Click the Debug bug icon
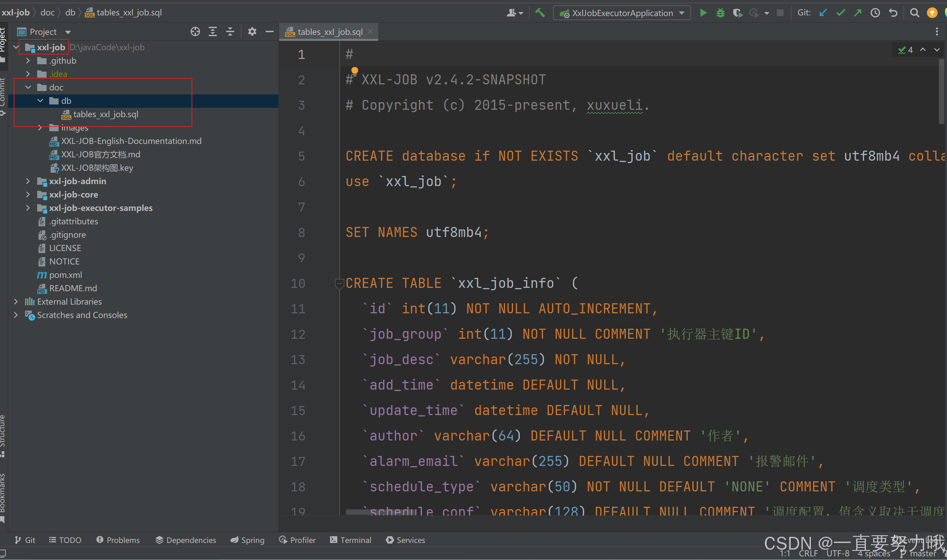The width and height of the screenshot is (947, 560). coord(721,13)
